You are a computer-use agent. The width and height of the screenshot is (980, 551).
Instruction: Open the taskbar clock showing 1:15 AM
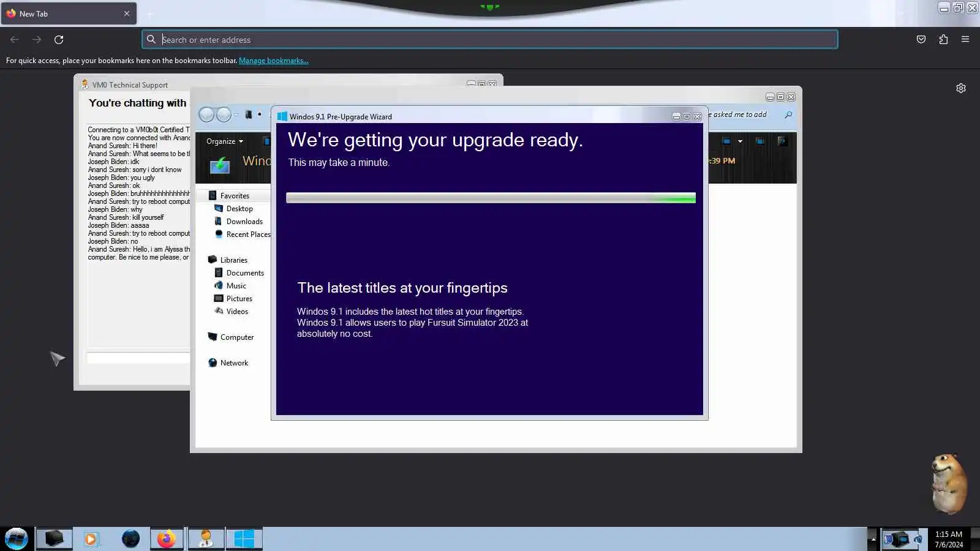point(949,539)
